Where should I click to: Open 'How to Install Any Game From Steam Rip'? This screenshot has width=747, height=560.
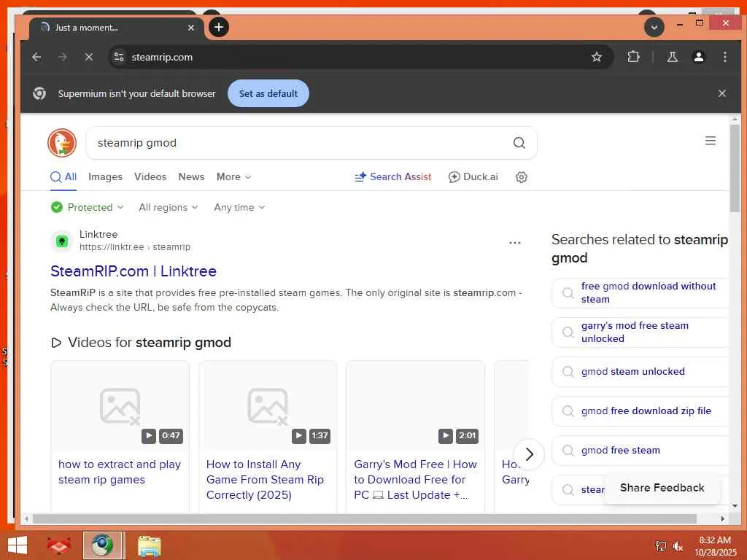point(265,480)
